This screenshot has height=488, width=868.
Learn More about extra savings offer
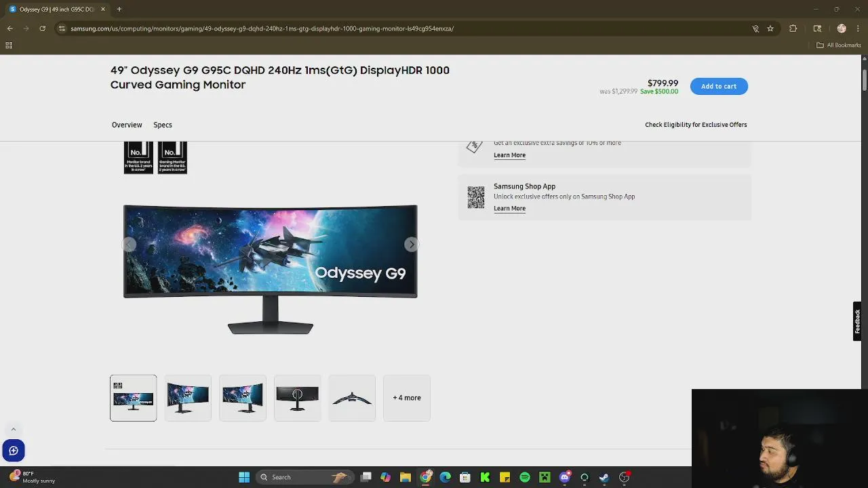click(509, 155)
